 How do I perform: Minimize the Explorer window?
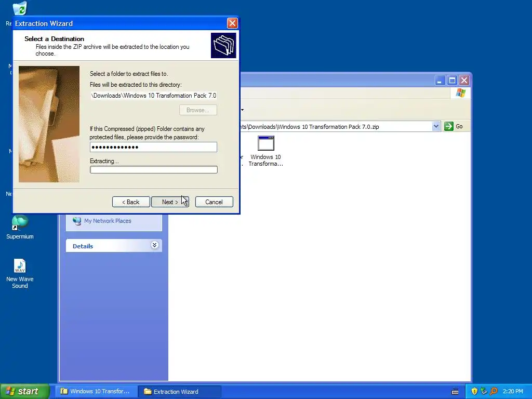[x=440, y=81]
